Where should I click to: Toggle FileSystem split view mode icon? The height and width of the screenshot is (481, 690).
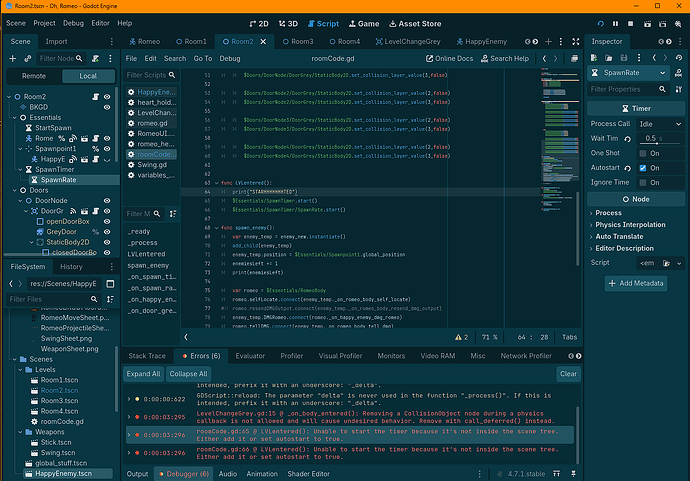(110, 284)
